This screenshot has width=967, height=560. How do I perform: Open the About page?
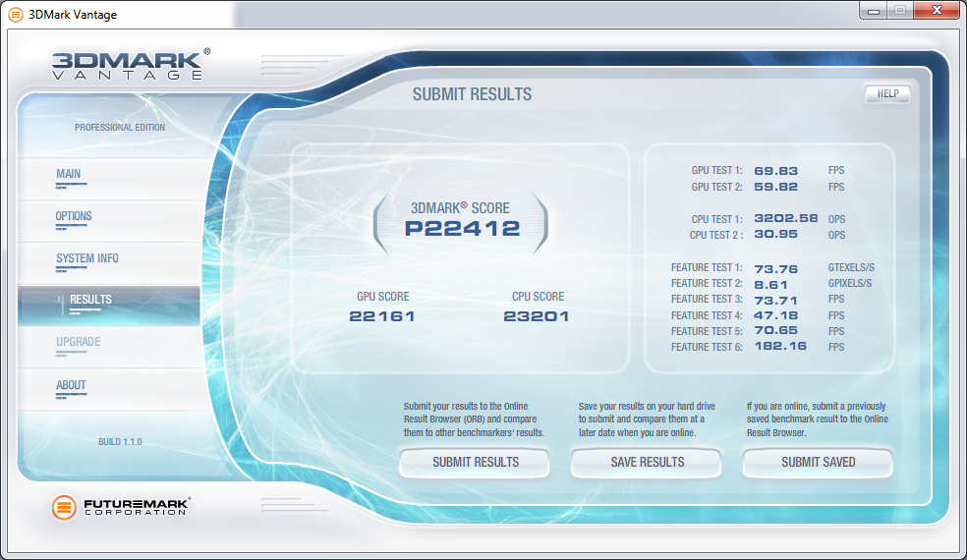[109, 389]
